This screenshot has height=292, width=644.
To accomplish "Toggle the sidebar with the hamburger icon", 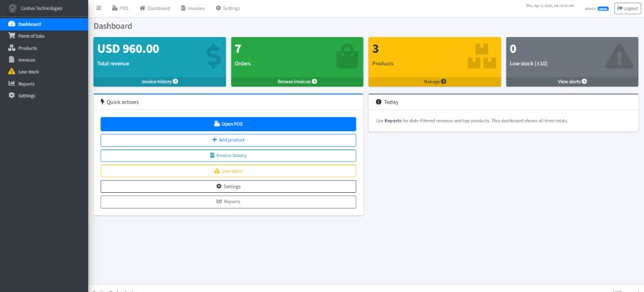I will [99, 8].
